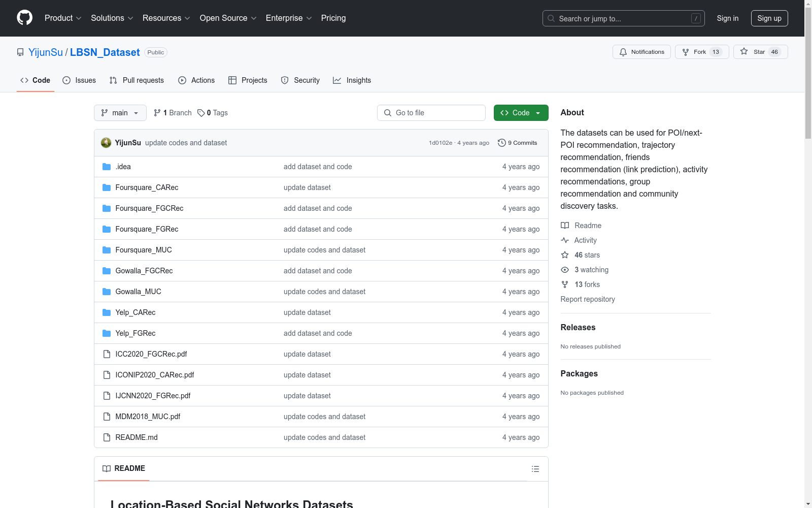This screenshot has width=812, height=508.
Task: Click the Foursquare_CARec folder icon
Action: point(107,187)
